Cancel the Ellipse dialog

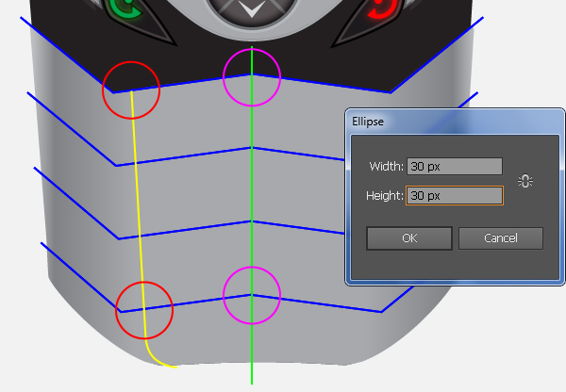pyautogui.click(x=501, y=238)
